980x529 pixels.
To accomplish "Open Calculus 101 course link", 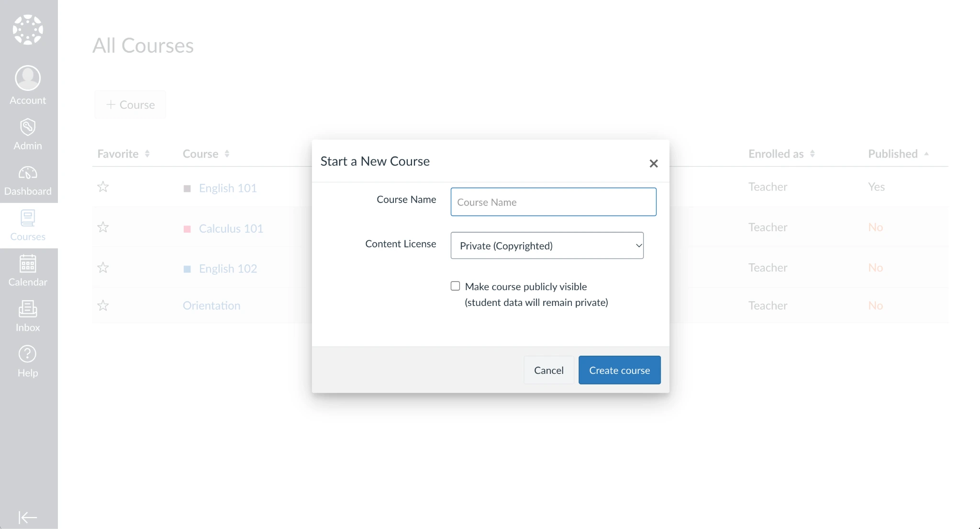I will (231, 228).
